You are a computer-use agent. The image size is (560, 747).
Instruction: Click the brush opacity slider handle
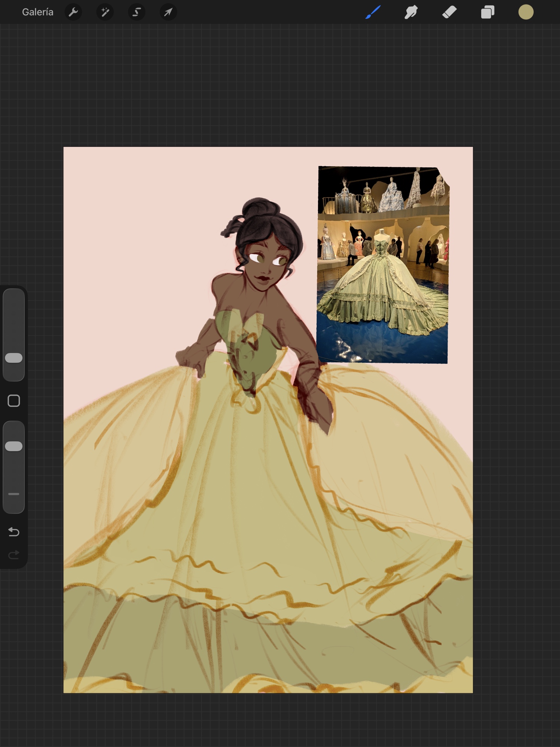[x=14, y=446]
